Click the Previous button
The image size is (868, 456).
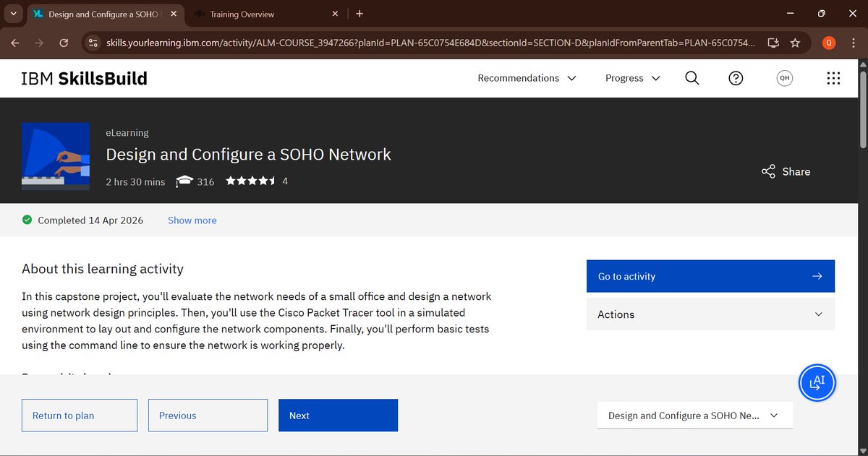208,416
